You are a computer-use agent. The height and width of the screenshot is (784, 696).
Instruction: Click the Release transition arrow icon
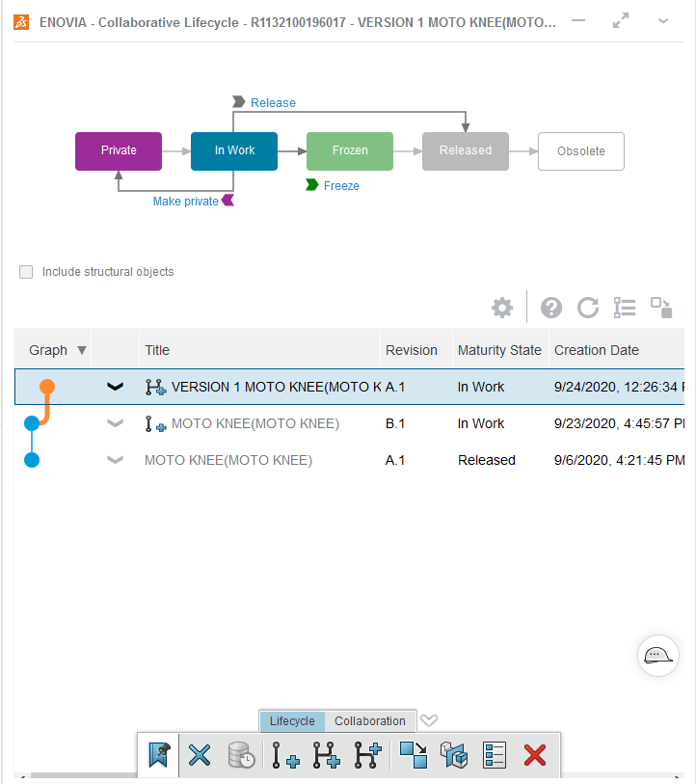[238, 102]
